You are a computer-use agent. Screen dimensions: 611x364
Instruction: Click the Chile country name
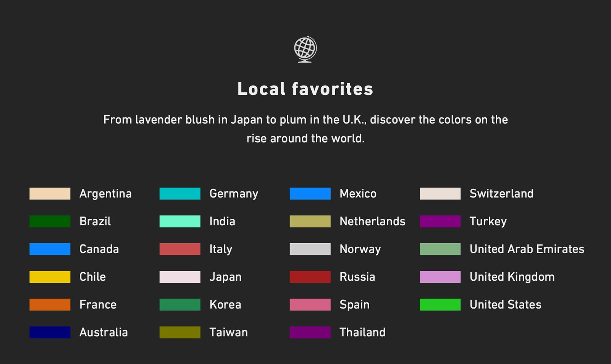click(92, 277)
